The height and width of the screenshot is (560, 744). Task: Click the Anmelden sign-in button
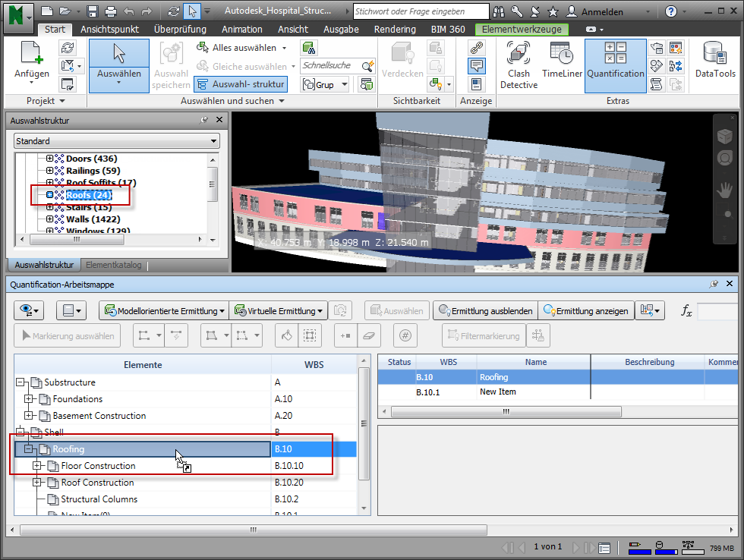pyautogui.click(x=595, y=11)
